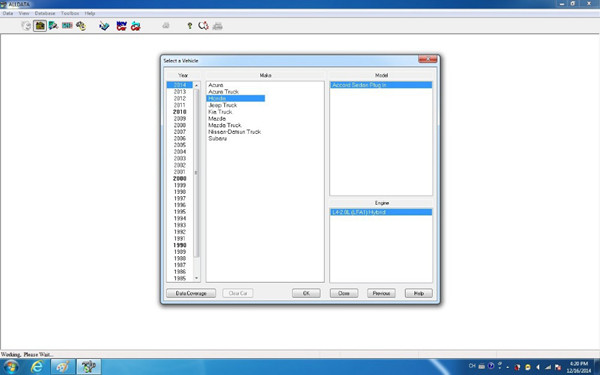600x375 pixels.
Task: Select year 1995 in the Year list
Action: click(x=180, y=212)
